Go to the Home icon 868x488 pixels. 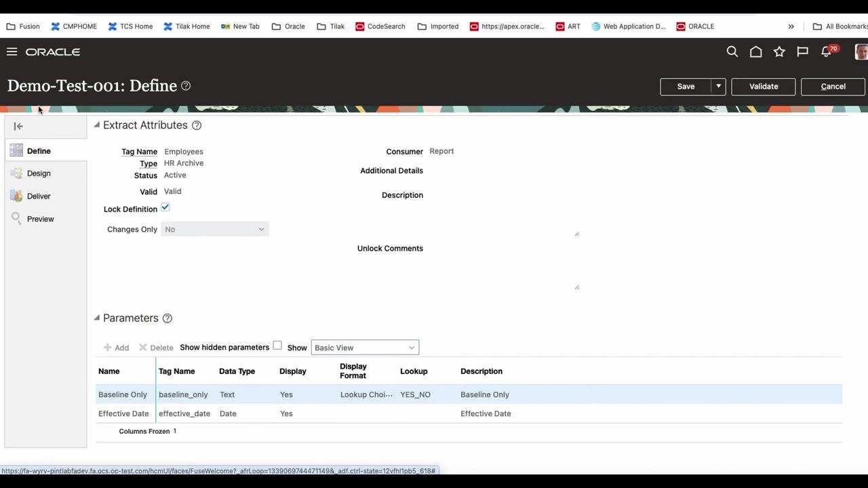[x=755, y=52]
